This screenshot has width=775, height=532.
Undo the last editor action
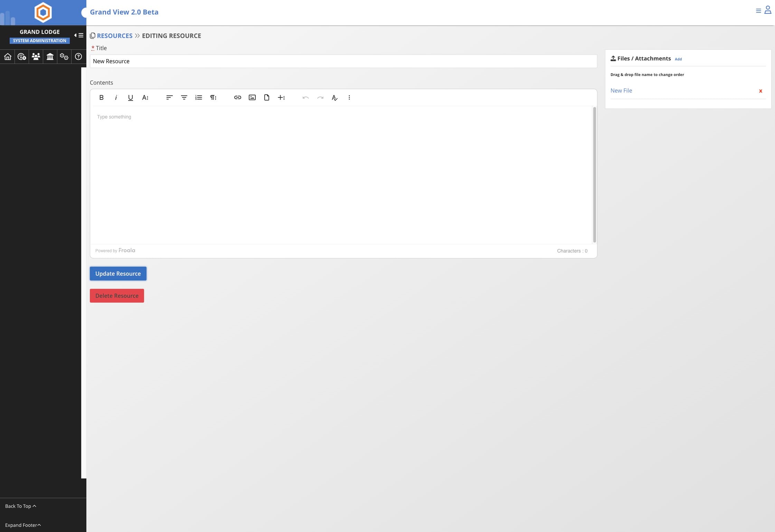305,97
